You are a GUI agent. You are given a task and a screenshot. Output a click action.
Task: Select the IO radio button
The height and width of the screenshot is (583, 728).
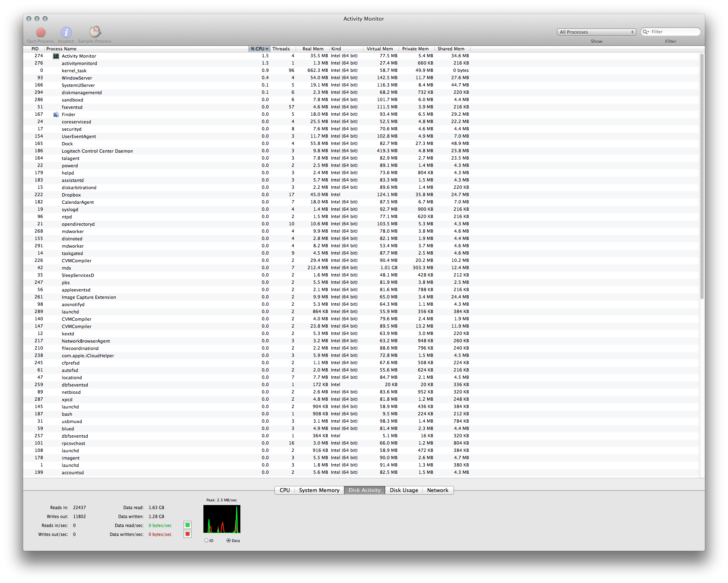206,540
